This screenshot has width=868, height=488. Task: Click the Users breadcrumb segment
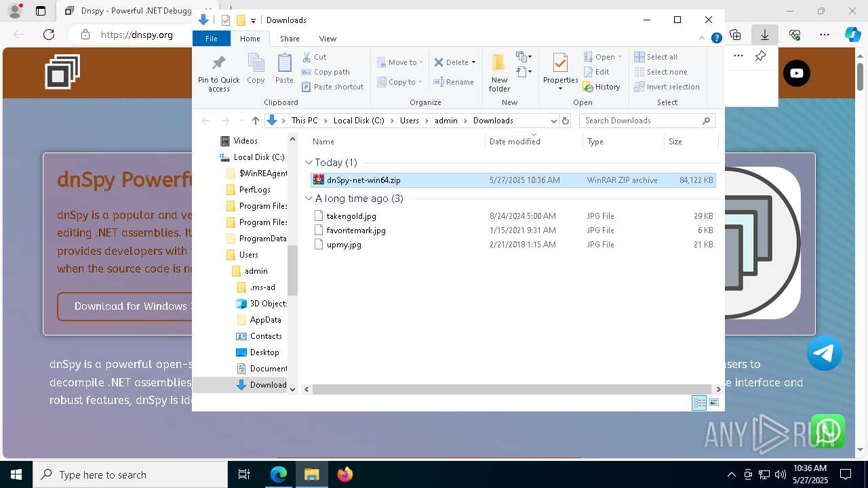(x=410, y=121)
